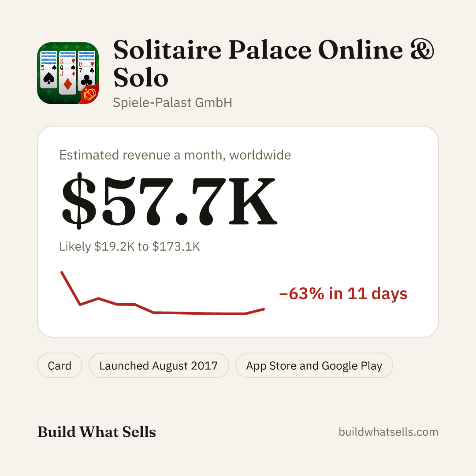The image size is (476, 476).
Task: Click the red revenue trend sparkline
Action: tap(163, 293)
